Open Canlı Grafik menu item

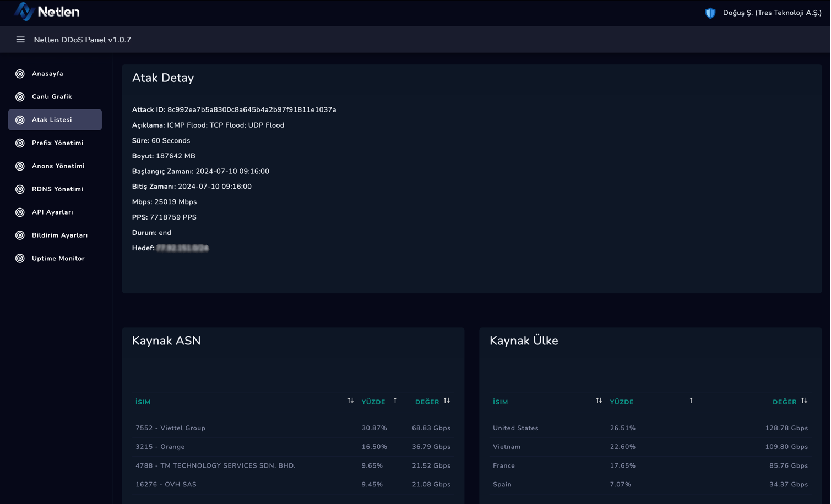tap(55, 97)
